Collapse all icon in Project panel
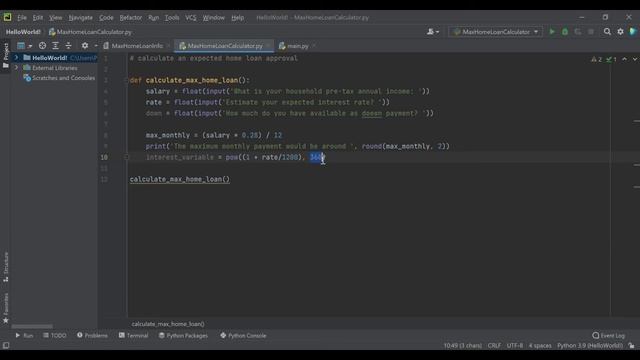Viewport: 640px width, 360px height. point(68,46)
